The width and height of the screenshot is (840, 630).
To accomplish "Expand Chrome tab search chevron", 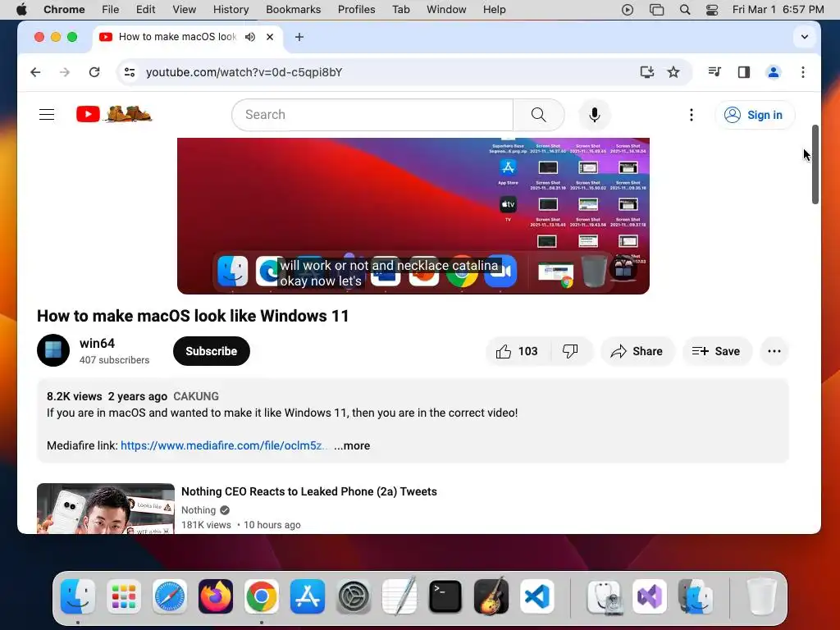I will (804, 37).
